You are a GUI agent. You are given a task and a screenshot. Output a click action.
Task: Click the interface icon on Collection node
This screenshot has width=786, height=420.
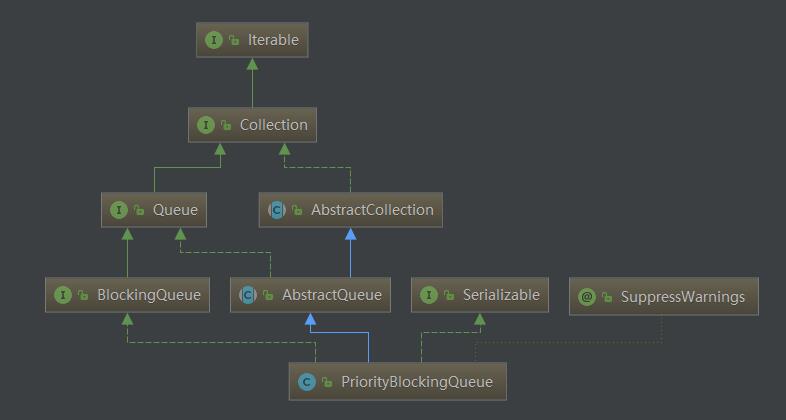point(206,125)
